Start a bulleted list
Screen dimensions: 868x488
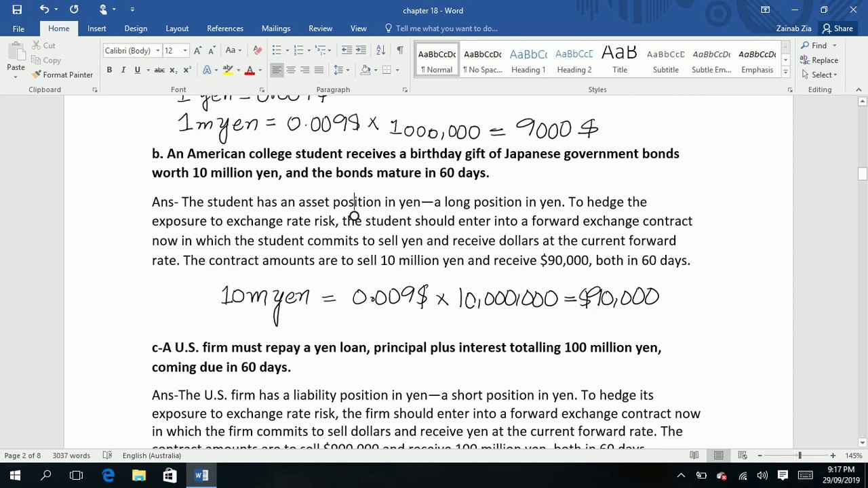[x=277, y=50]
